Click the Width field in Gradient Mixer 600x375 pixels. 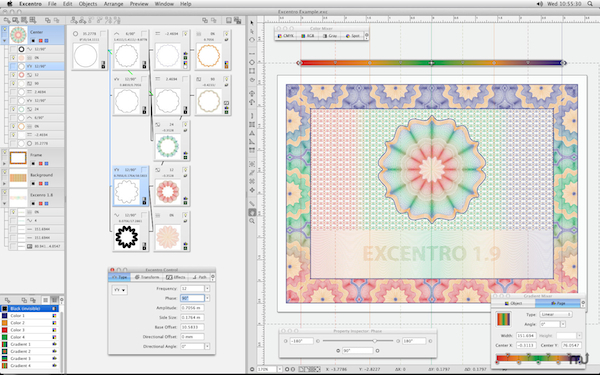(526, 336)
